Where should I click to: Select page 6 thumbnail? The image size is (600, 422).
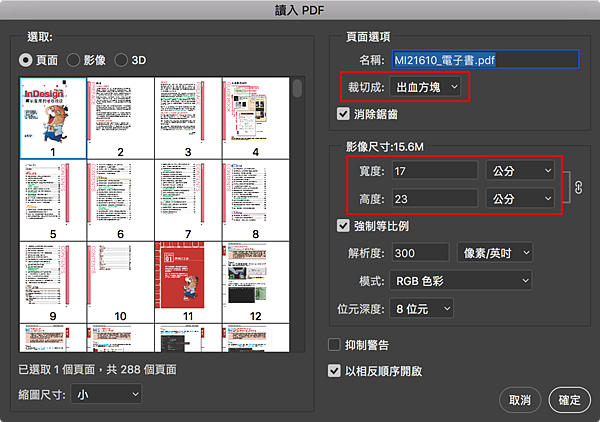pos(121,200)
